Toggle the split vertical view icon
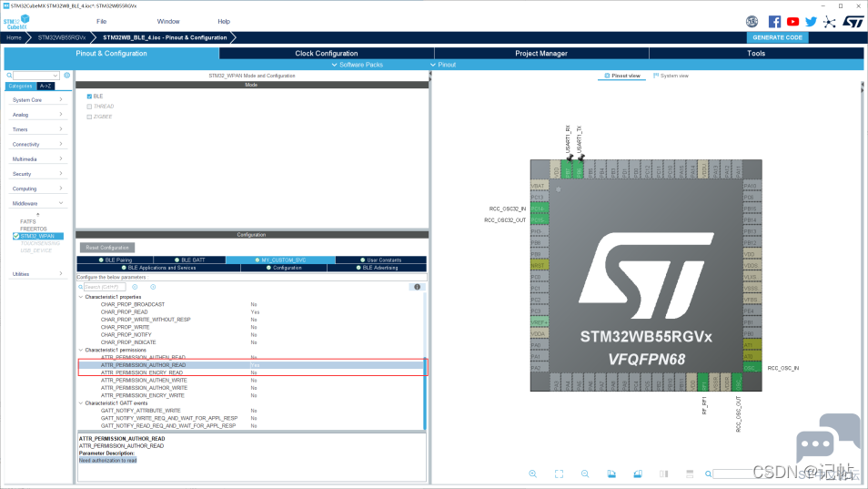The image size is (868, 489). 663,474
